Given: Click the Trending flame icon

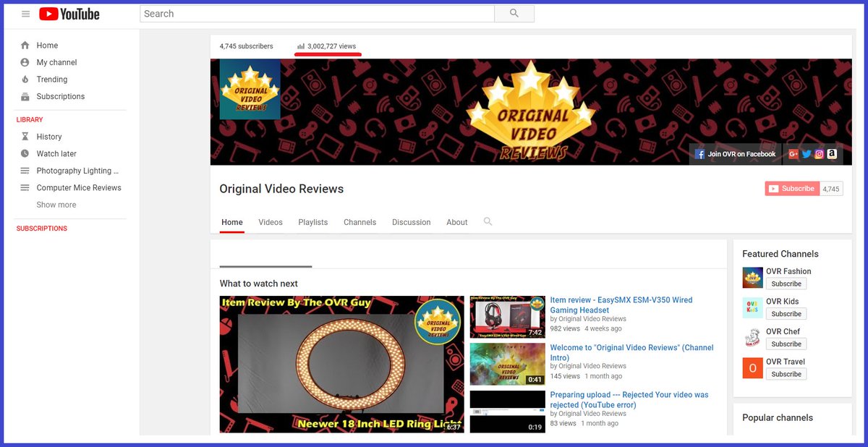Looking at the screenshot, I should coord(25,80).
